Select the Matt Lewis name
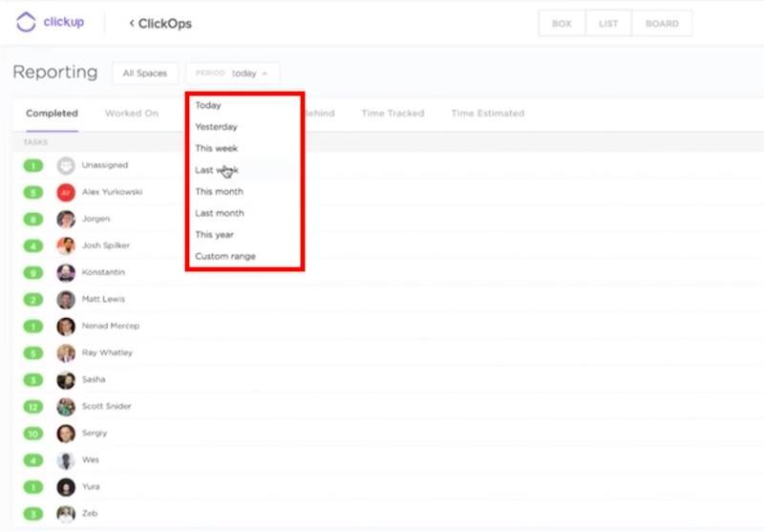The image size is (764, 532). 103,299
